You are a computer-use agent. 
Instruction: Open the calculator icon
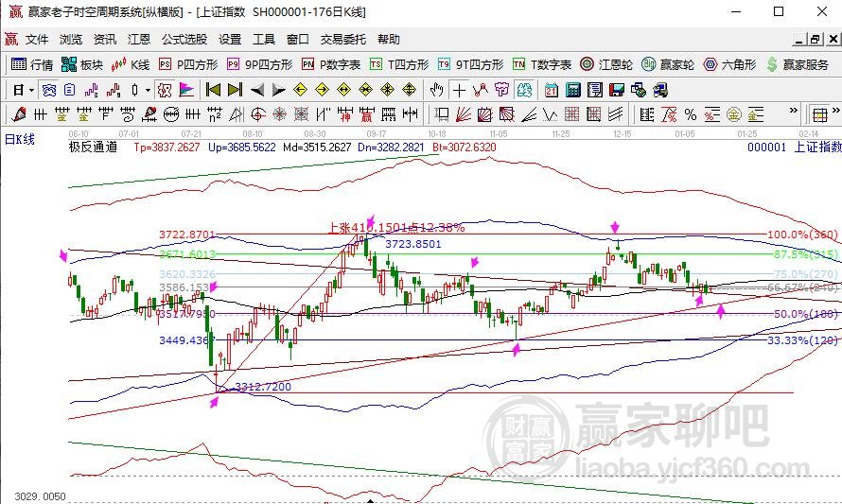(573, 90)
